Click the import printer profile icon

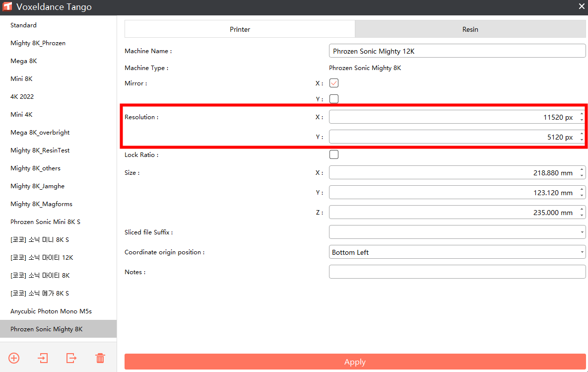pos(43,358)
